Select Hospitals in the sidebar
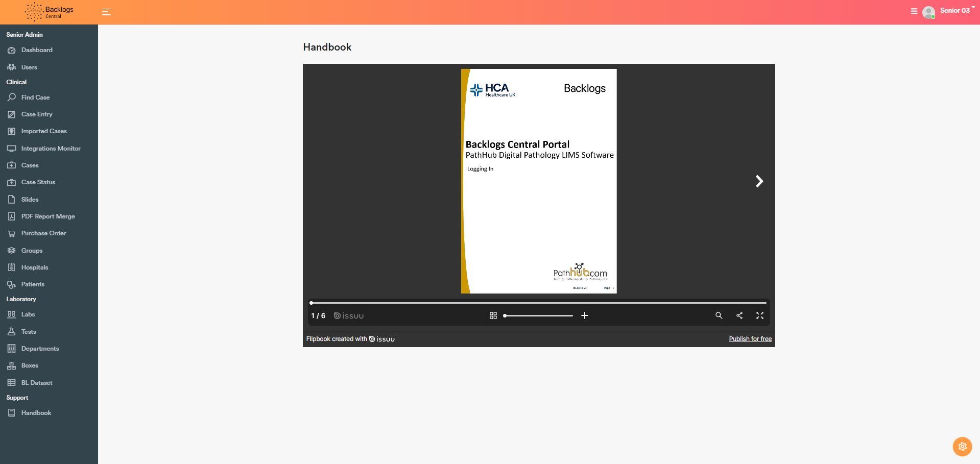The image size is (980, 464). (x=35, y=267)
